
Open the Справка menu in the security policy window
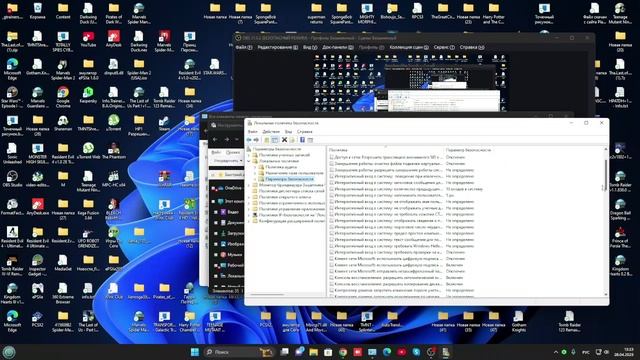point(304,131)
